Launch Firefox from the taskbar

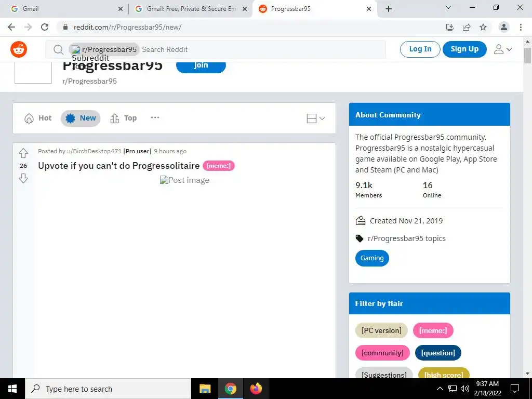pos(256,389)
